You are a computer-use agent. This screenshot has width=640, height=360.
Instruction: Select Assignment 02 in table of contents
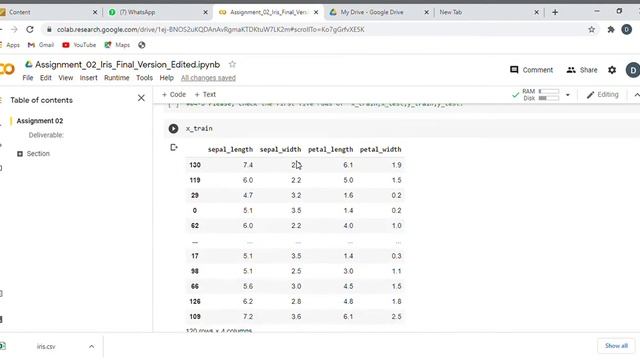click(x=40, y=121)
